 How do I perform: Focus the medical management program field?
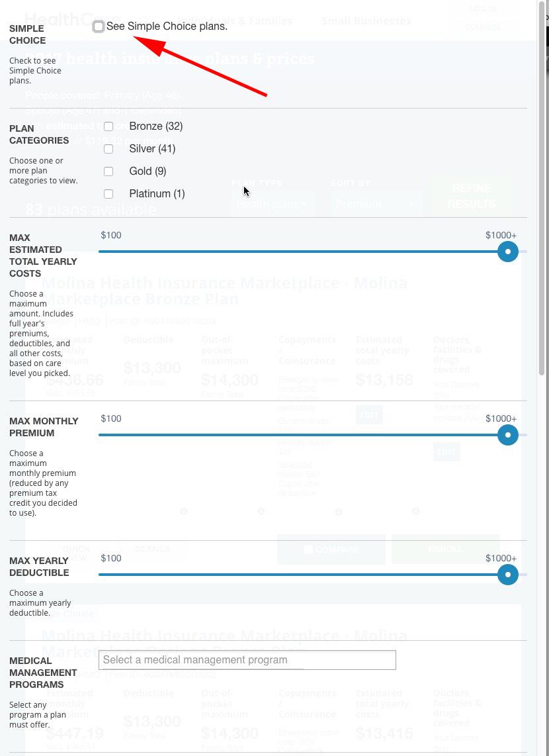247,660
